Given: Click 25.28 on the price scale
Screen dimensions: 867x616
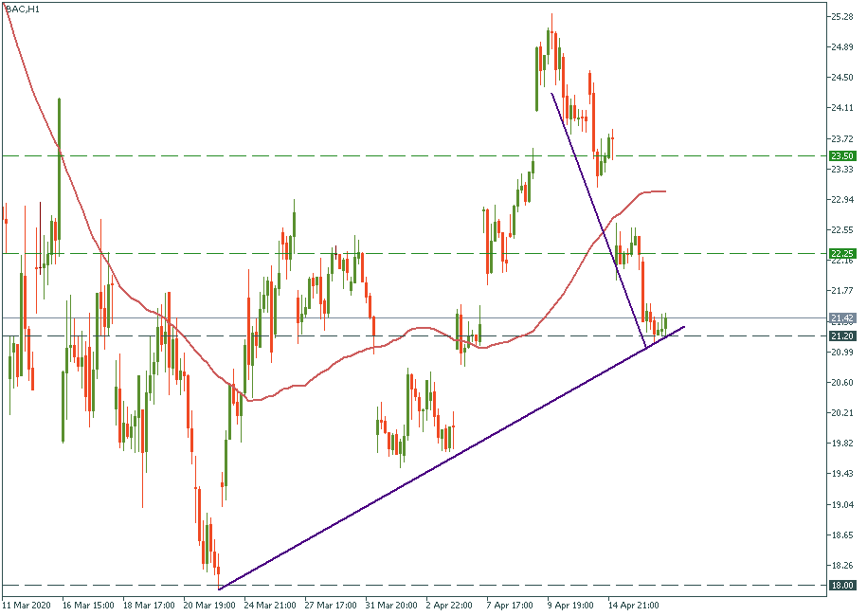Looking at the screenshot, I should tap(840, 16).
